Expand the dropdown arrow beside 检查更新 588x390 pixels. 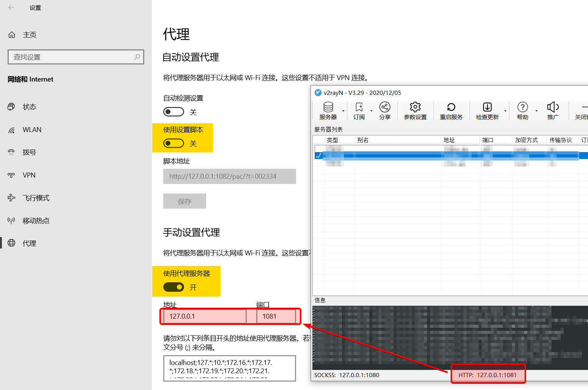pos(505,111)
